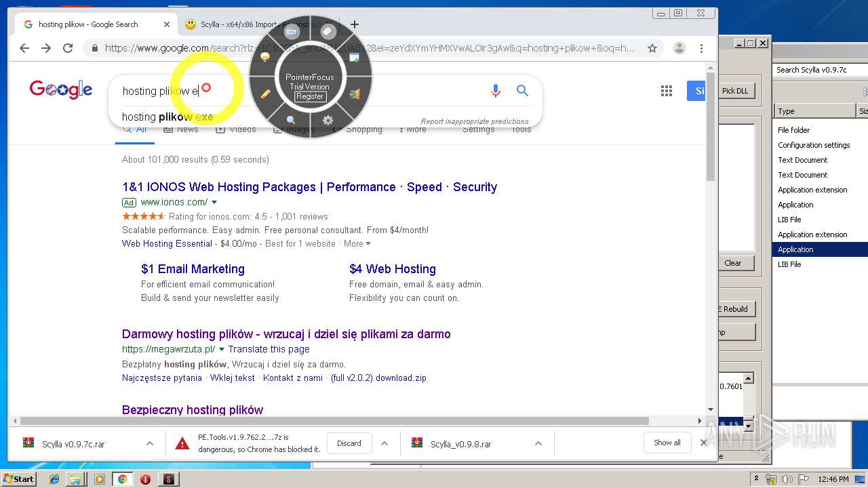Open the Chrome three-dot menu
868x488 pixels.
click(702, 48)
